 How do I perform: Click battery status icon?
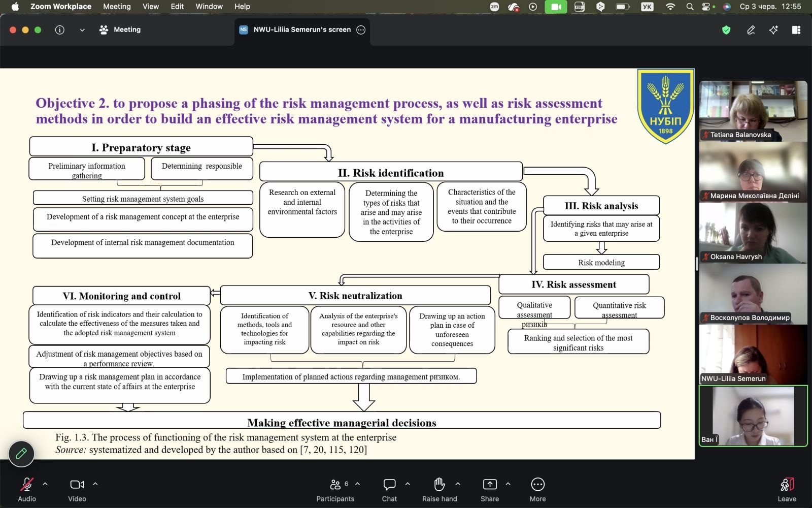(622, 7)
